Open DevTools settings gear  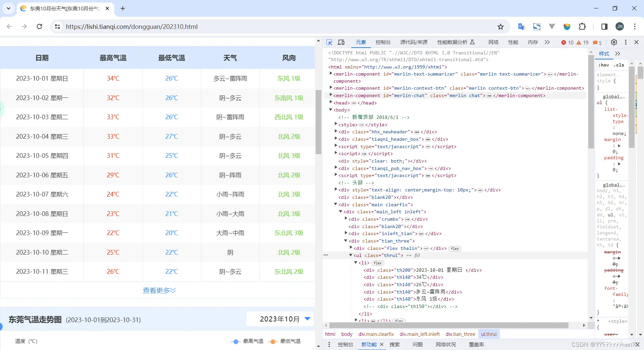[x=614, y=42]
